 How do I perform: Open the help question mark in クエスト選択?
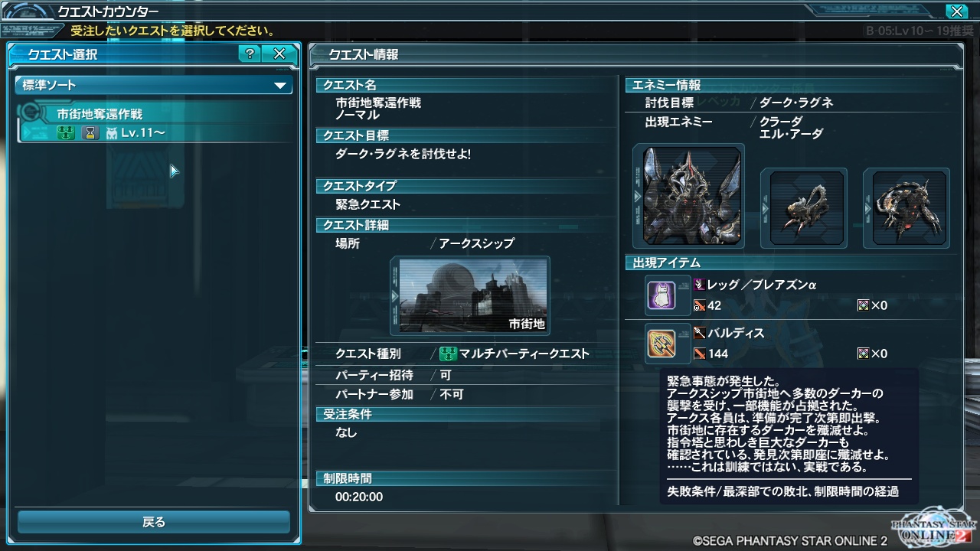click(x=250, y=54)
